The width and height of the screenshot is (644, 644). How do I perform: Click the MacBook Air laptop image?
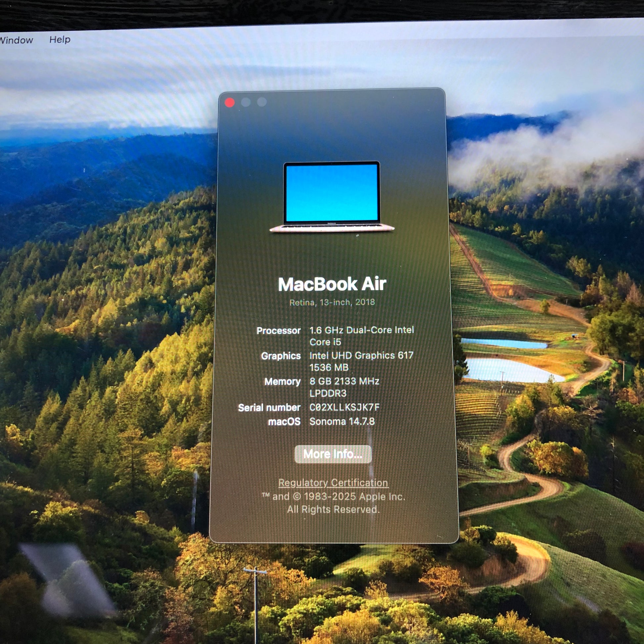pyautogui.click(x=332, y=197)
